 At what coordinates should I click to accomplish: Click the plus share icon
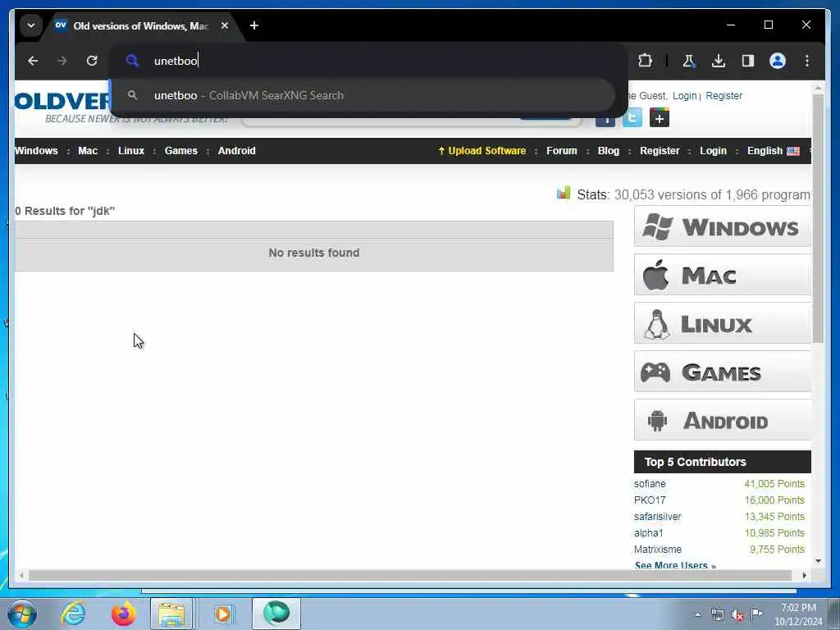pyautogui.click(x=660, y=117)
